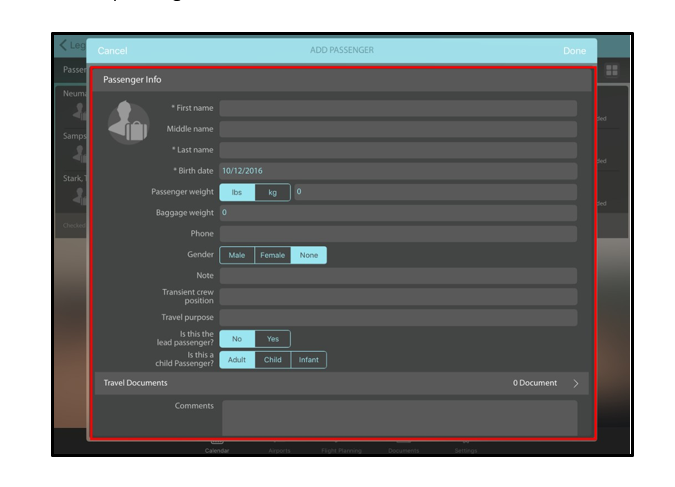Image resolution: width=675 pixels, height=487 pixels.
Task: Set gender to None
Action: coord(309,255)
